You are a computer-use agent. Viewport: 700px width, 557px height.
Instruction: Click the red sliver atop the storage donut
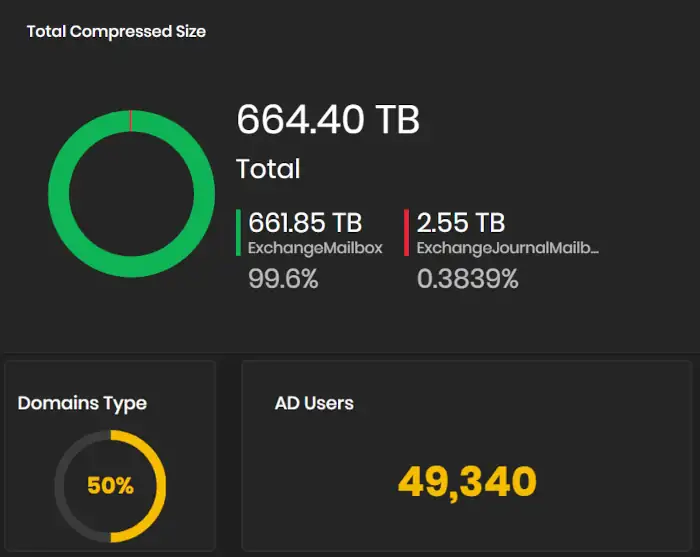(x=131, y=120)
